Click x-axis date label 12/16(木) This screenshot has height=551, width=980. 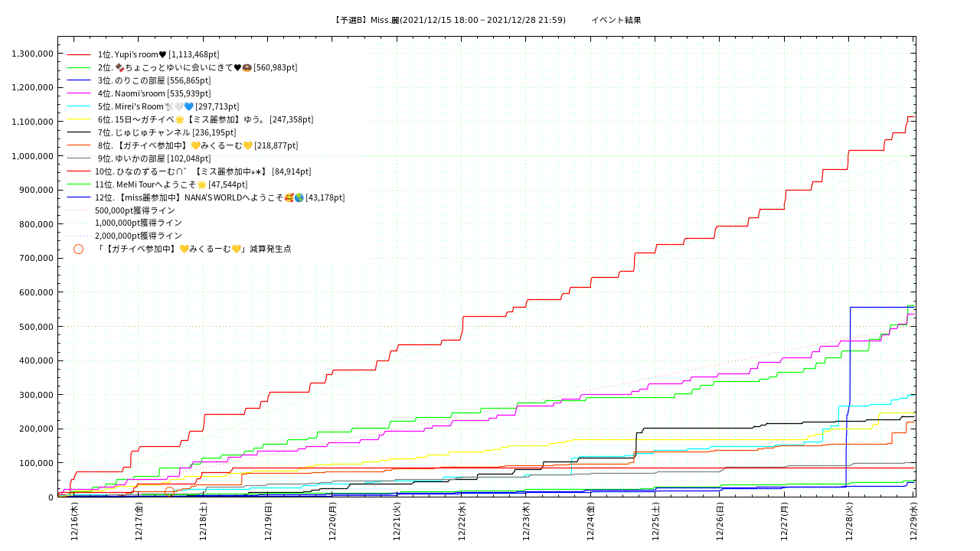coord(74,522)
